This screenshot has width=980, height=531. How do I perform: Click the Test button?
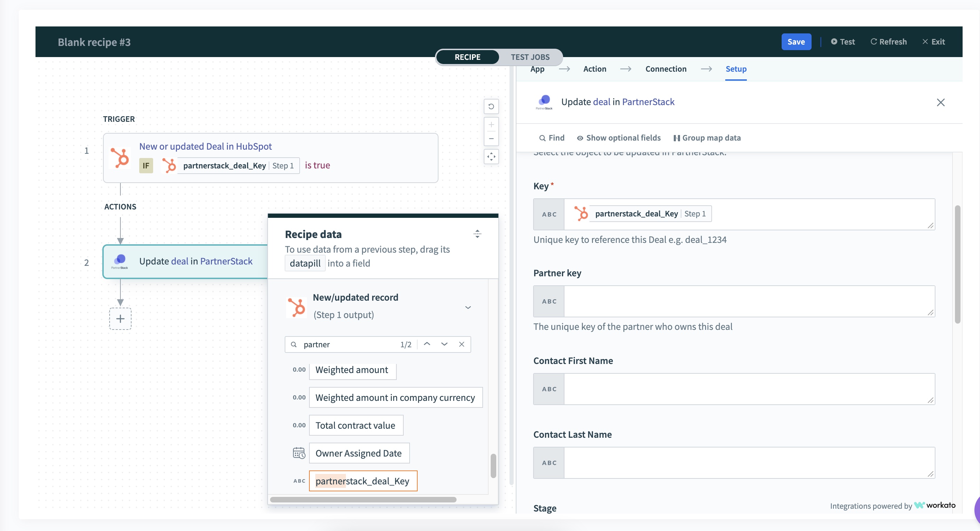tap(843, 42)
